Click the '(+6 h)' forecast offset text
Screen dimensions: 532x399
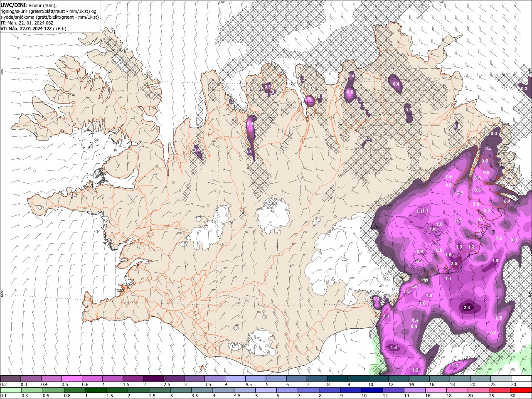pyautogui.click(x=60, y=29)
